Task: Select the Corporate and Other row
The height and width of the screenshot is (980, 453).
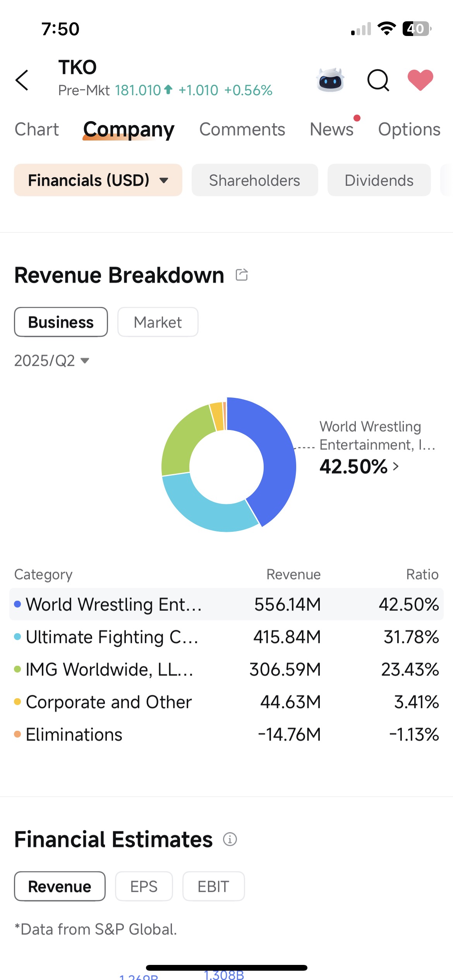Action: pos(226,702)
